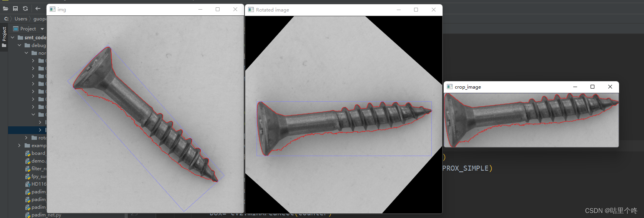
Task: Maximize the img window
Action: (x=218, y=9)
